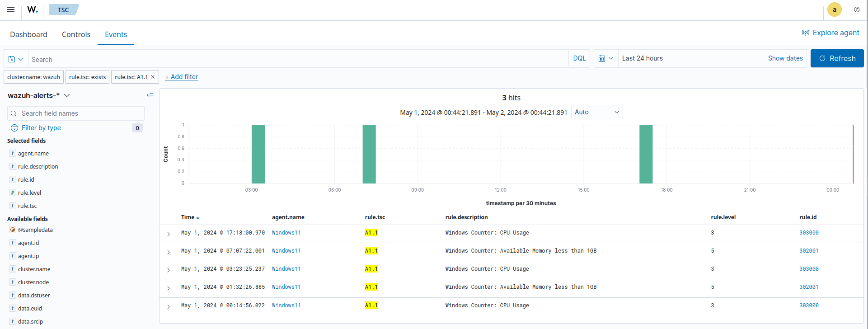Toggle Filter by type options
Viewport: 868px width, 329px height.
[x=41, y=128]
